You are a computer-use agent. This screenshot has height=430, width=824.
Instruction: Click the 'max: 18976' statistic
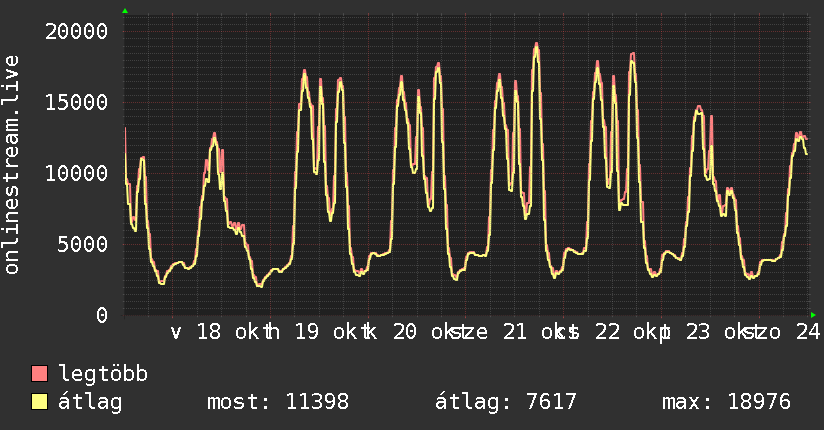(726, 402)
